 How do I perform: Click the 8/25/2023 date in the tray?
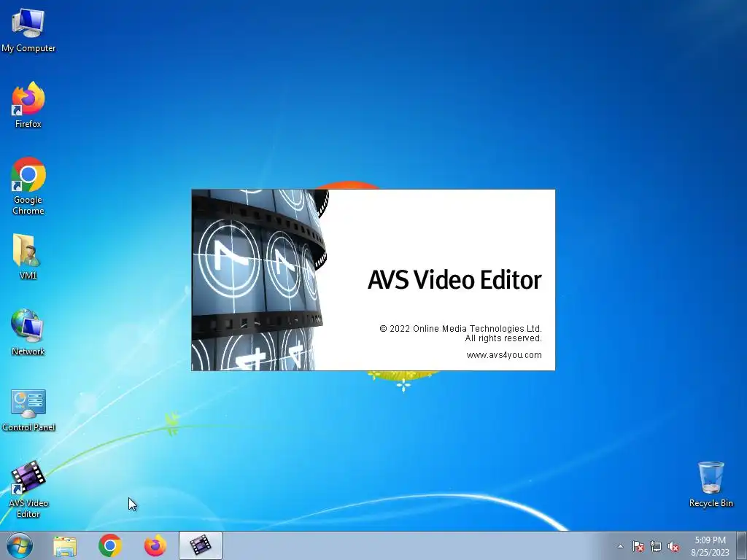[711, 553]
